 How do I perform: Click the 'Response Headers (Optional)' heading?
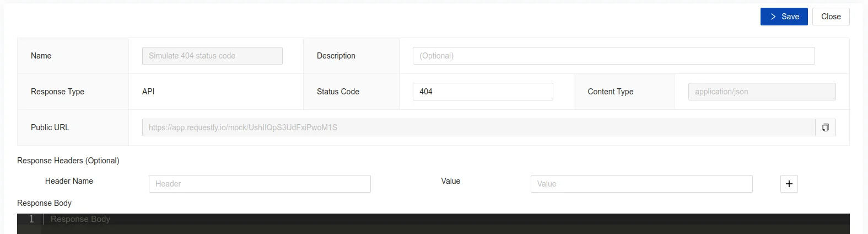68,161
